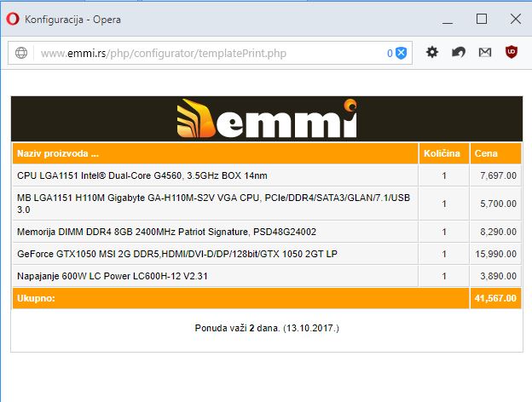Maximize the Konfiguracija Opera window
Viewport: 532px width, 402px height.
tap(482, 19)
